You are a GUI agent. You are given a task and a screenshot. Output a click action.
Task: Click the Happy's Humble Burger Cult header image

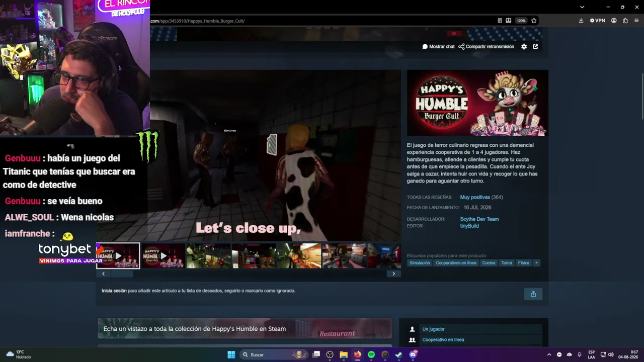click(477, 103)
